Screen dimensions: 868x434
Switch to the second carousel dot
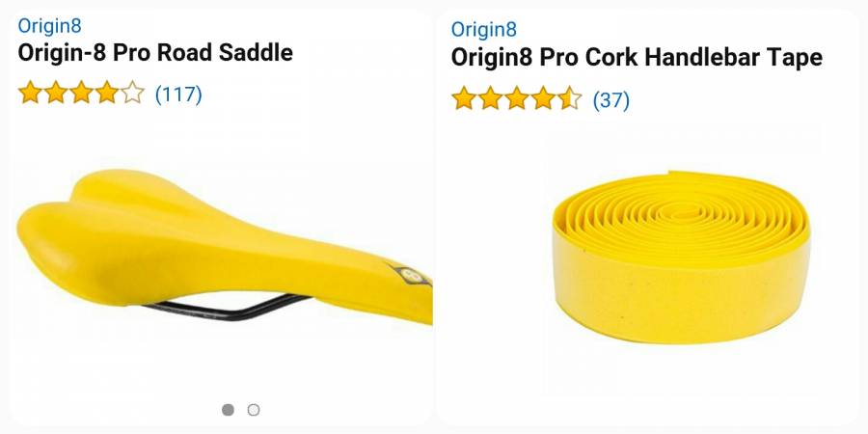(254, 410)
